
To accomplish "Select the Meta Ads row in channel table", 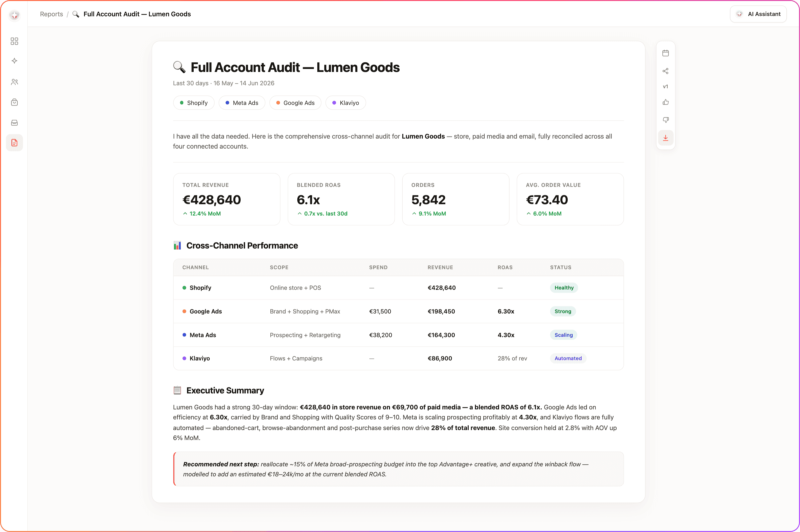I will 398,335.
